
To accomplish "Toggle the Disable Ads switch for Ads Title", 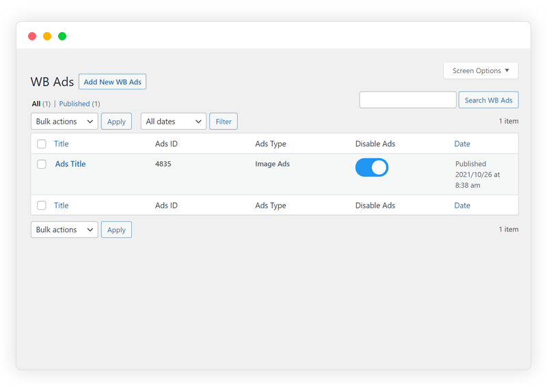I will (x=371, y=167).
